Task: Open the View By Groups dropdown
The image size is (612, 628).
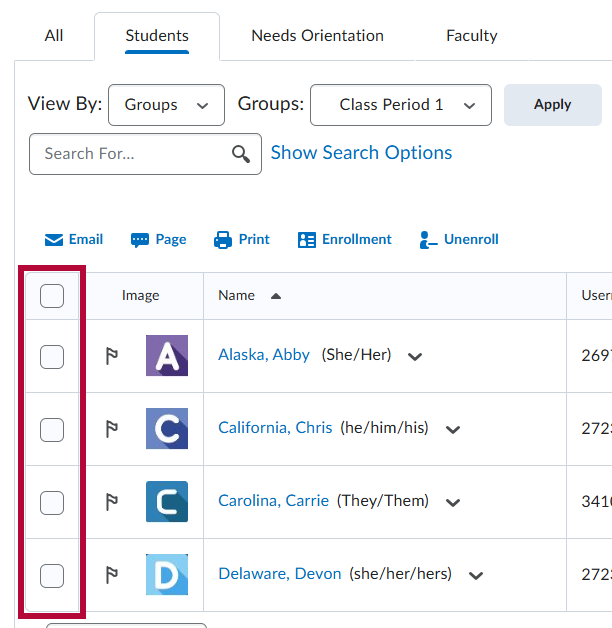Action: click(167, 105)
